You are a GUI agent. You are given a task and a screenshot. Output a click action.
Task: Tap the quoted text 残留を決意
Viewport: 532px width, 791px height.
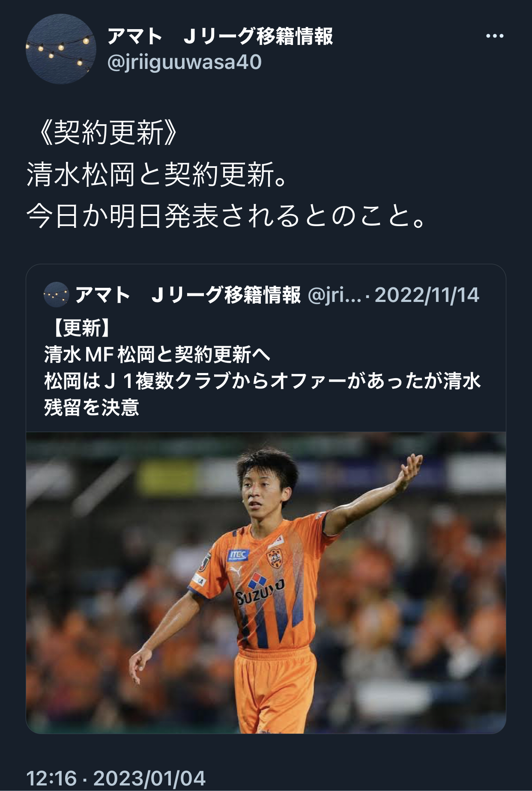(91, 407)
